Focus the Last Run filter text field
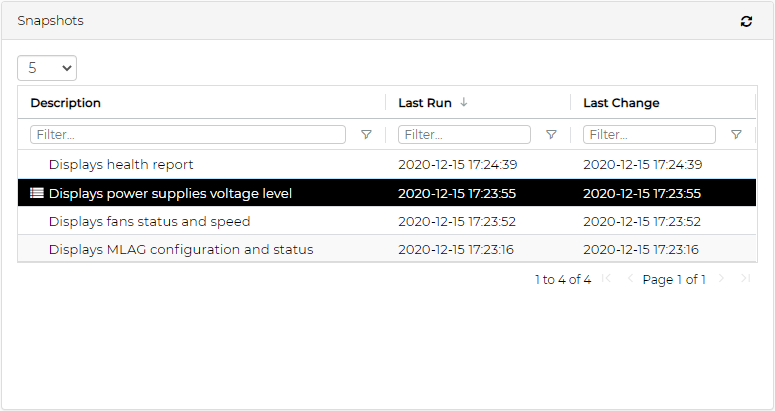 pyautogui.click(x=464, y=134)
